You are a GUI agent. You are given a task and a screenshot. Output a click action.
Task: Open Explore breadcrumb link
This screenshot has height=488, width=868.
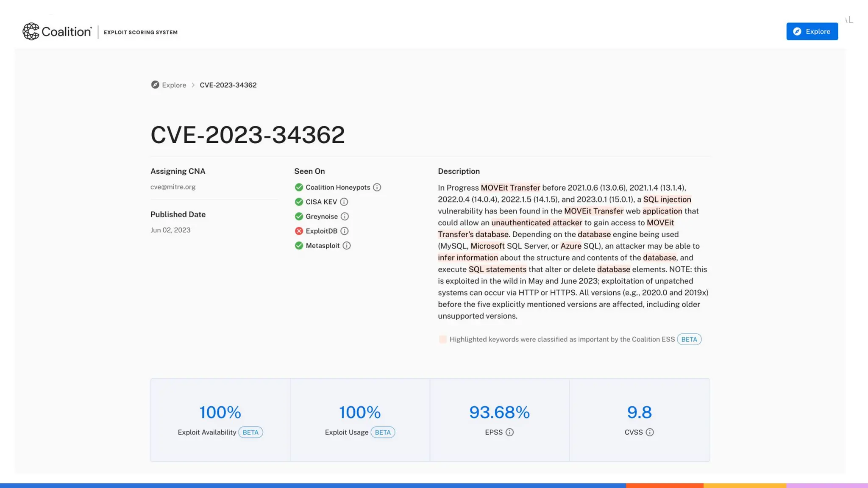(x=174, y=85)
